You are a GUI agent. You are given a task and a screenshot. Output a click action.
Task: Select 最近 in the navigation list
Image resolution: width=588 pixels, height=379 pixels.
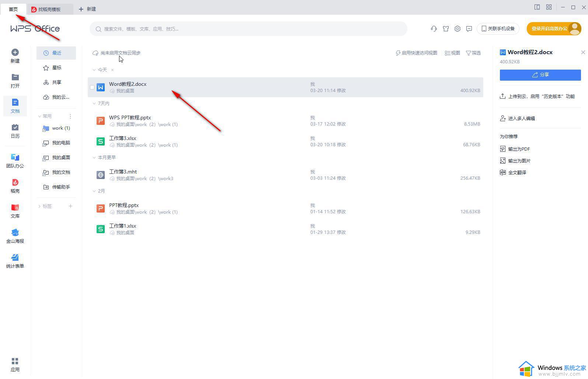click(56, 53)
